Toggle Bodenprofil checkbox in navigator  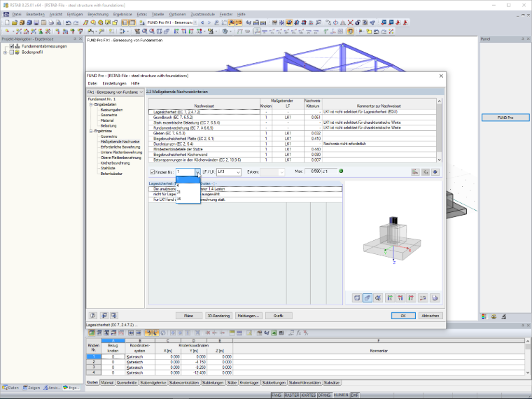click(11, 52)
